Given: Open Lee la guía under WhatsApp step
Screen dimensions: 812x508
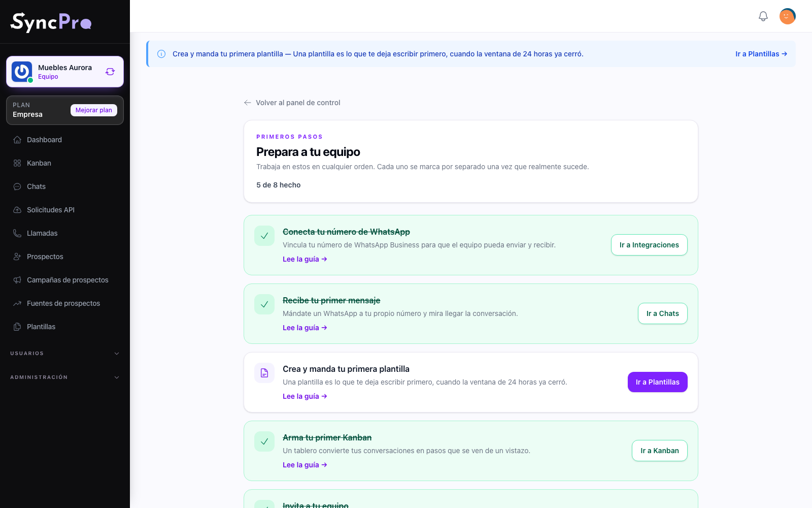Looking at the screenshot, I should (x=305, y=259).
